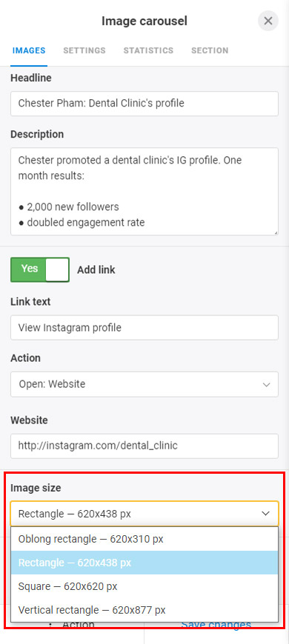Viewport: 289px width, 644px height.
Task: Edit the Link text field
Action: click(144, 327)
